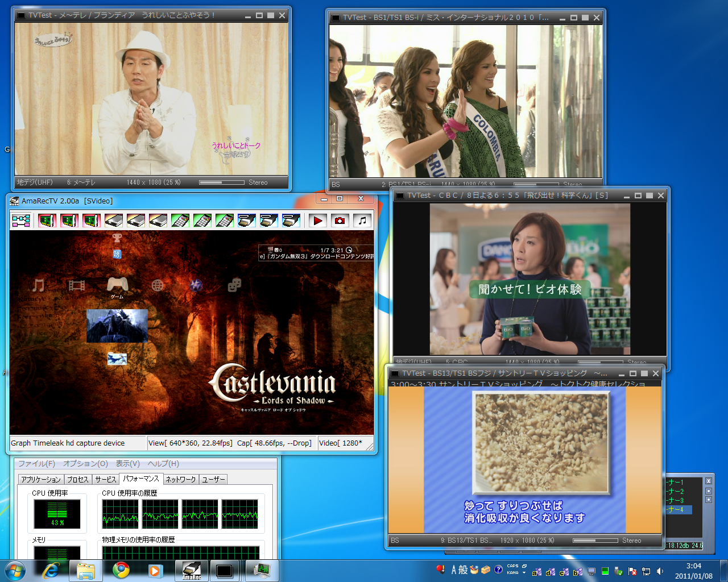The height and width of the screenshot is (582, 728).
Task: Take a snapshot with the camera icon
Action: click(x=340, y=221)
